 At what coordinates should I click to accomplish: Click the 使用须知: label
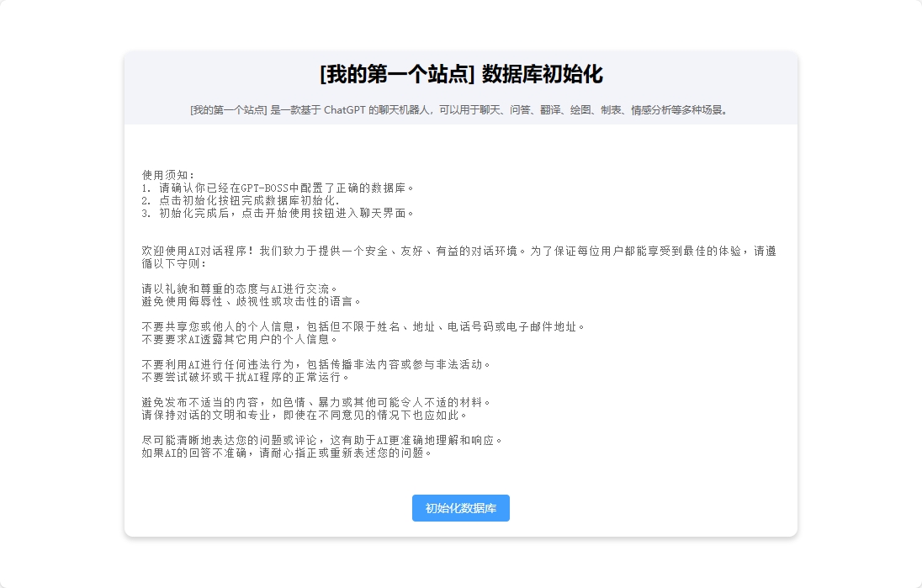168,175
